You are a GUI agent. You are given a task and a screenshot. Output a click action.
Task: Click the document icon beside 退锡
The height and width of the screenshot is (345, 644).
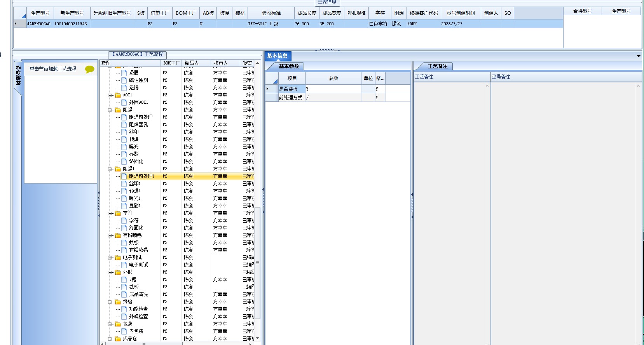[124, 87]
